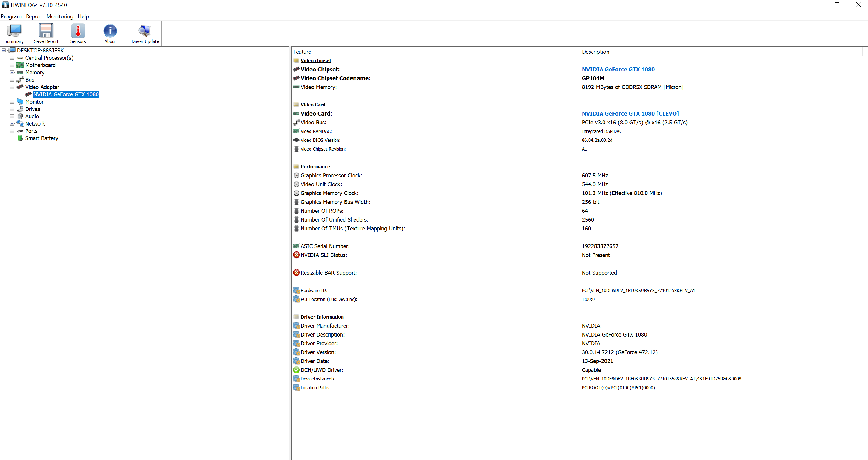
Task: Click the Motherboard tree icon
Action: (x=20, y=65)
